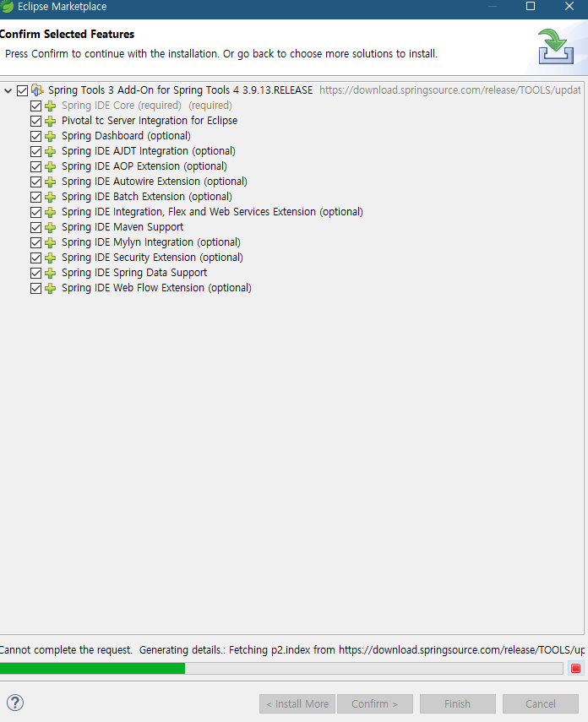Click the green plus icon beside Pivotal tc Server
588x722 pixels.
pyautogui.click(x=50, y=121)
